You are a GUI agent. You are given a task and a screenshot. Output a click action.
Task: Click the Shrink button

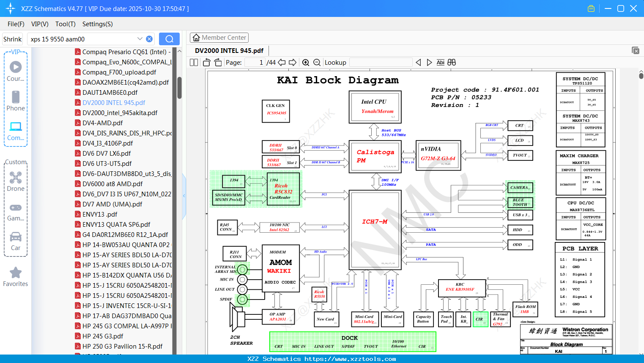coord(13,39)
